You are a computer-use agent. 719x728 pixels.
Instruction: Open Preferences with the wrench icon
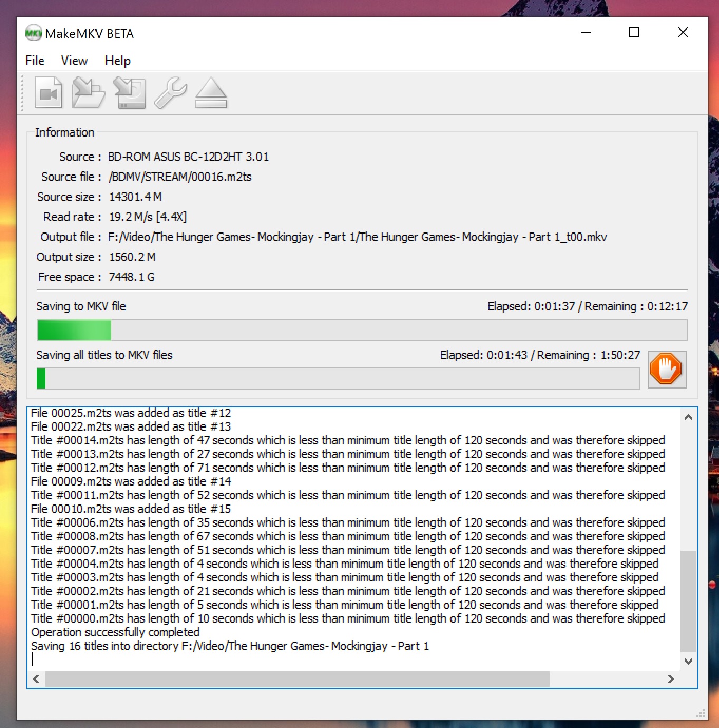170,93
